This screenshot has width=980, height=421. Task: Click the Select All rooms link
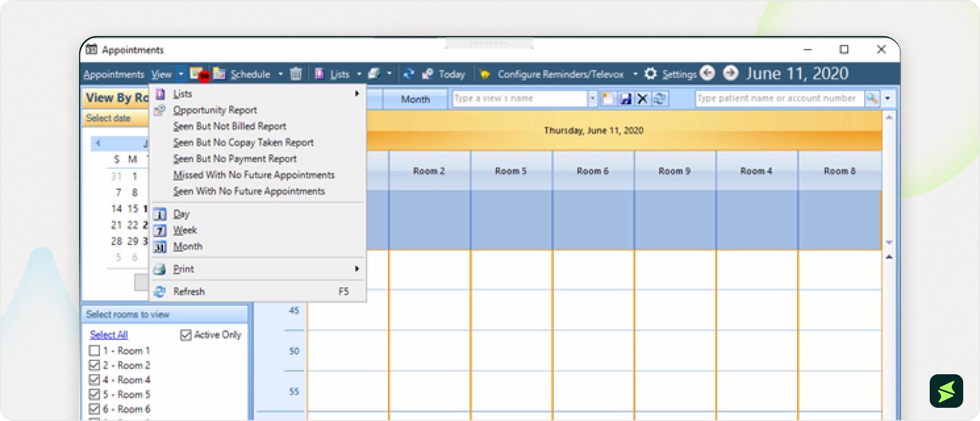109,335
